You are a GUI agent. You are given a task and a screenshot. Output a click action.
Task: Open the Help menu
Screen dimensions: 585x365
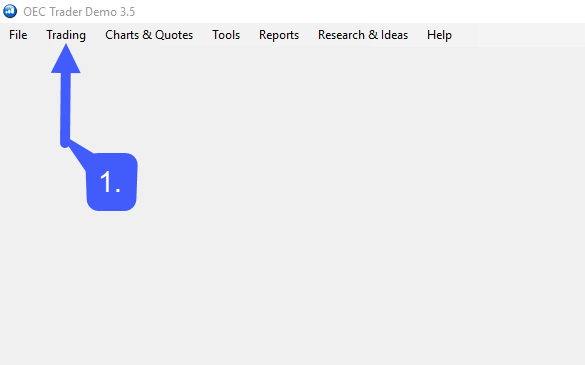tap(439, 35)
